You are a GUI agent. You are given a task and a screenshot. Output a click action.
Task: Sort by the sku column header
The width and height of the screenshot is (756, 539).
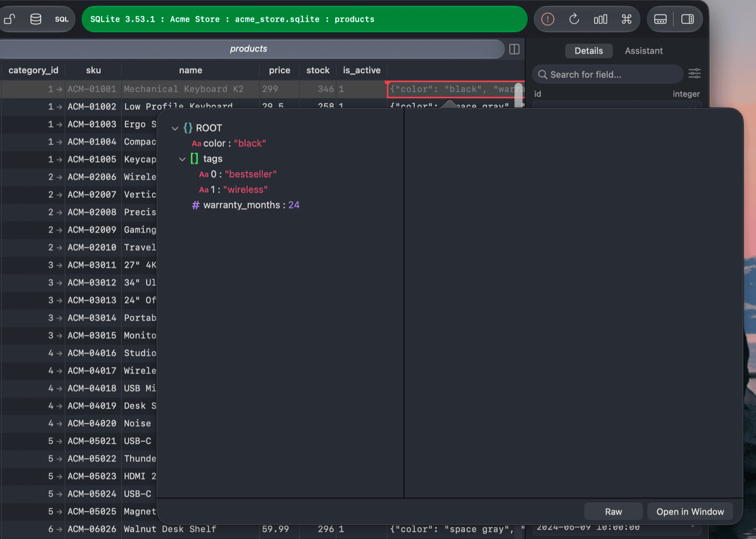(94, 70)
